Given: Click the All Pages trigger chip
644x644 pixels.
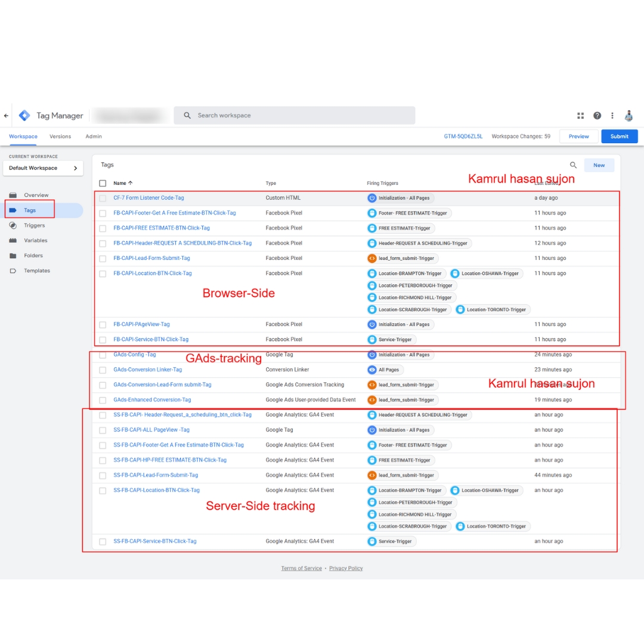Looking at the screenshot, I should click(385, 370).
